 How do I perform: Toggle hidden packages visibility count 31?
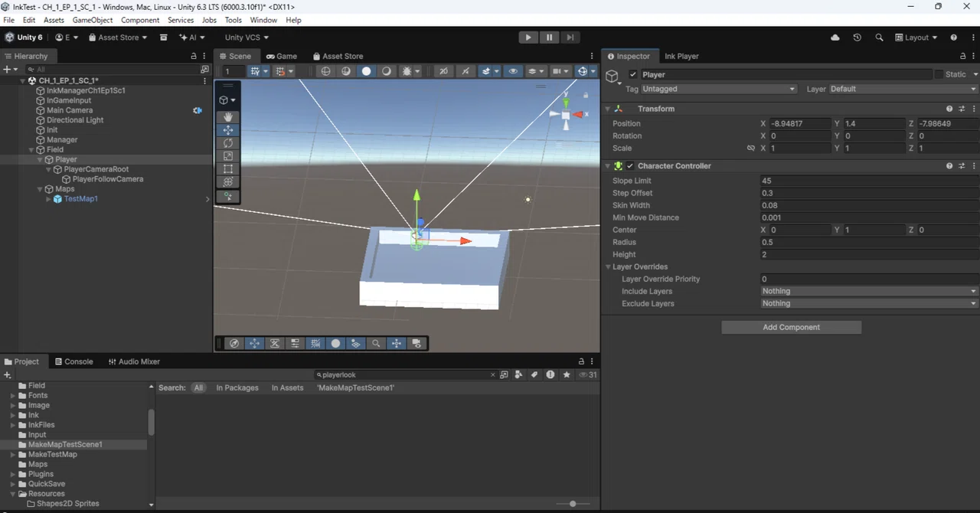tap(588, 375)
